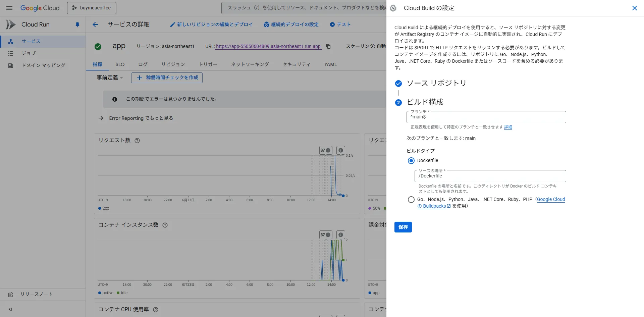Select the Google Cloud Buildpacks build type option
This screenshot has width=644, height=317.
411,200
